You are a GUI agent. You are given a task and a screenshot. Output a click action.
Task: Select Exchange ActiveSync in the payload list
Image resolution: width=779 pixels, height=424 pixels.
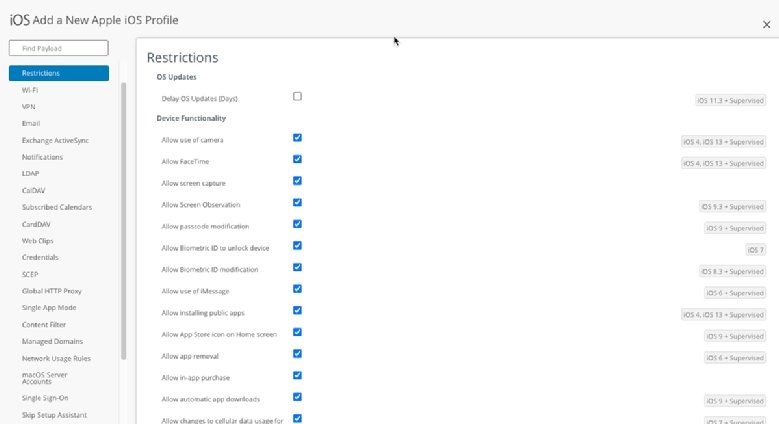pos(55,140)
